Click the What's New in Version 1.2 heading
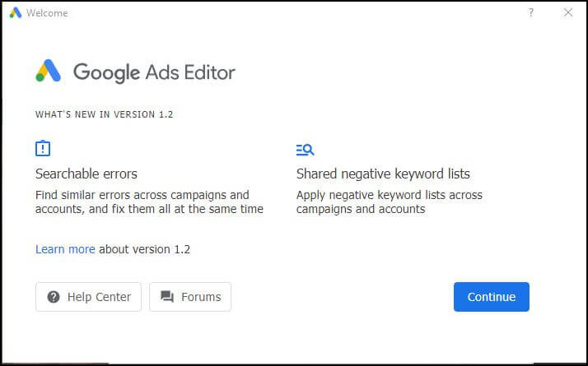Image resolution: width=588 pixels, height=366 pixels. tap(105, 114)
